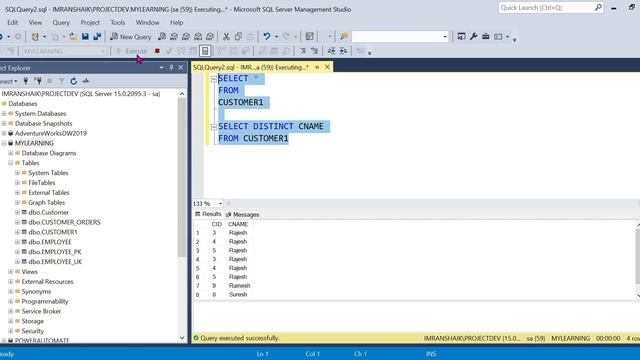Screen dimensions: 640x360
Task: Expand dbo.EMPLOYEE table node
Action: pyautogui.click(x=17, y=242)
